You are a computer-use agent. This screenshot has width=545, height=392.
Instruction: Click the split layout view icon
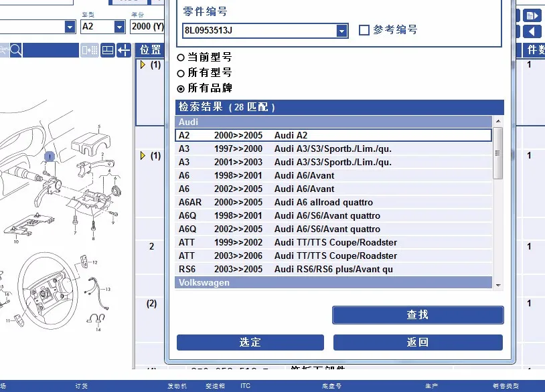point(107,50)
